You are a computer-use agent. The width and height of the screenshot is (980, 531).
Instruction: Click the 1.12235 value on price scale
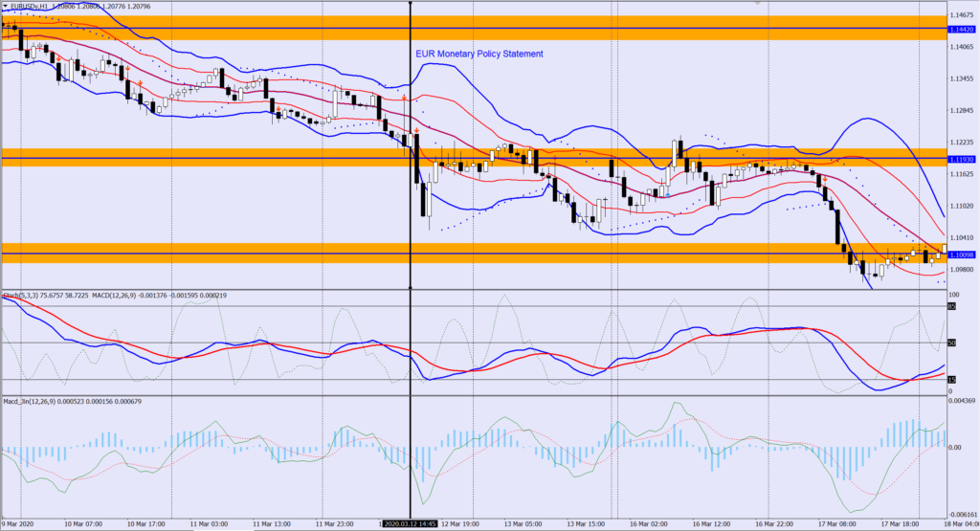pyautogui.click(x=961, y=143)
